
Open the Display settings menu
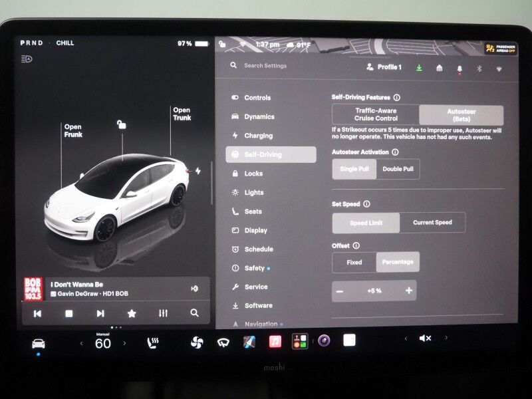[x=249, y=230]
